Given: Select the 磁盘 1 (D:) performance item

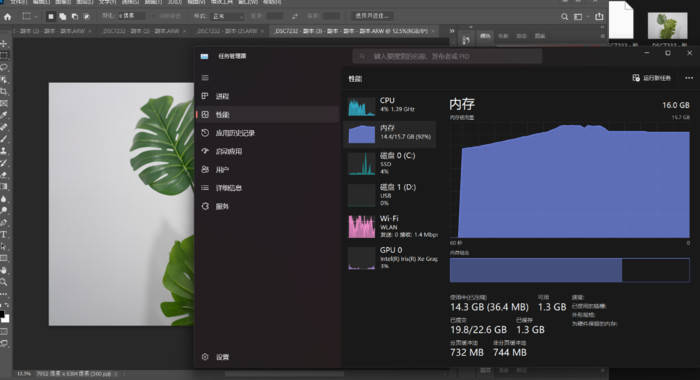Looking at the screenshot, I should (x=391, y=195).
